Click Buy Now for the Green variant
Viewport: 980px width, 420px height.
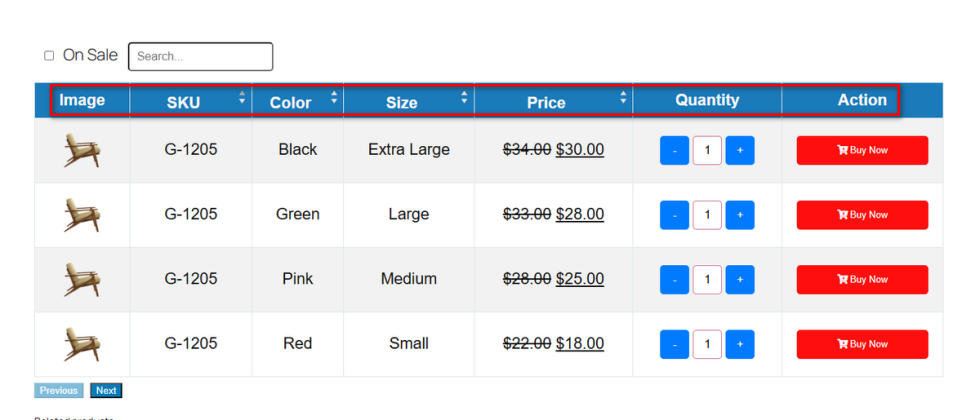coord(862,215)
